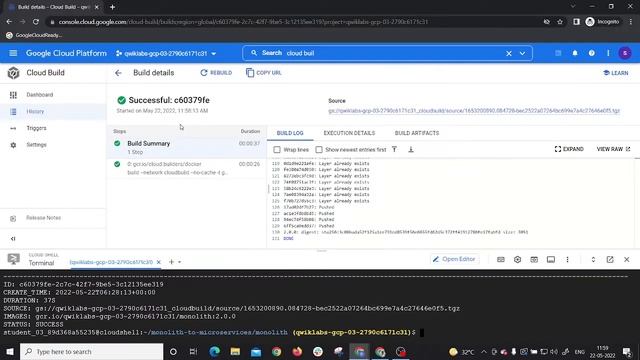Open Cloud Shell session info icon

coord(551,260)
